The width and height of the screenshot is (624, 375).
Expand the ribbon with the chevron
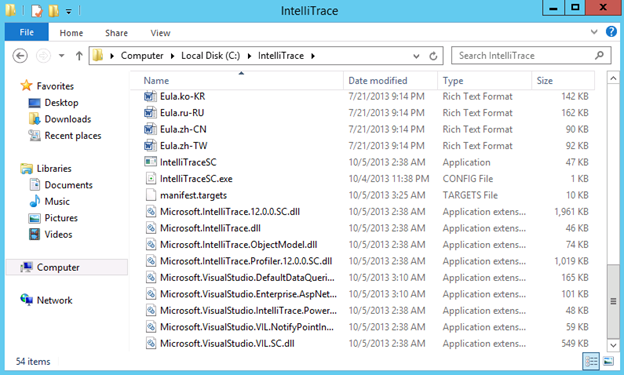click(x=594, y=32)
